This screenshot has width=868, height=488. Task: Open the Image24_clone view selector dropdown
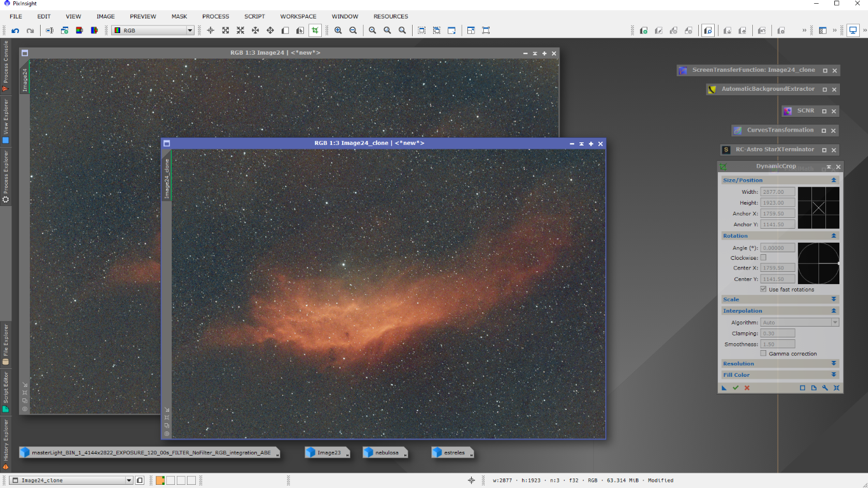tap(129, 480)
